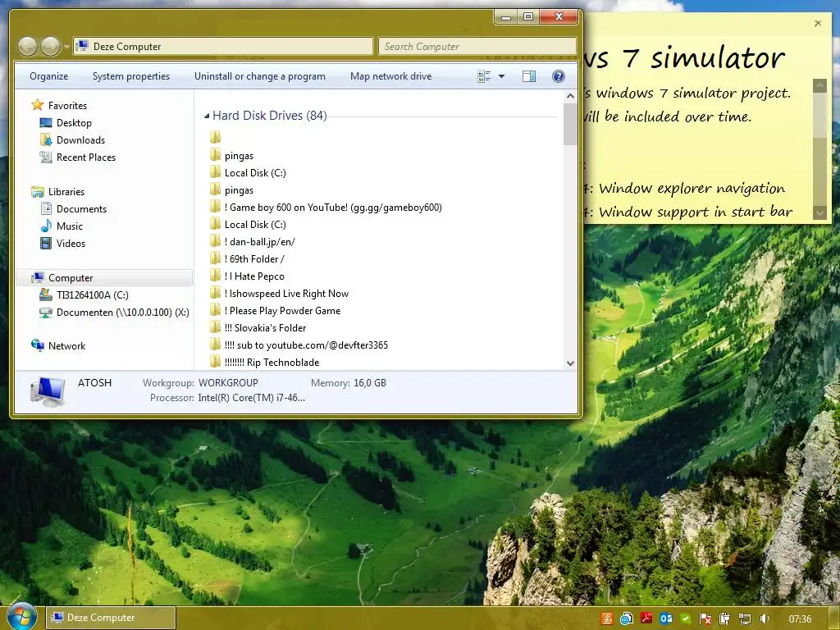Open the view options dropdown arrow
Screen dimensions: 840x630
pos(501,76)
